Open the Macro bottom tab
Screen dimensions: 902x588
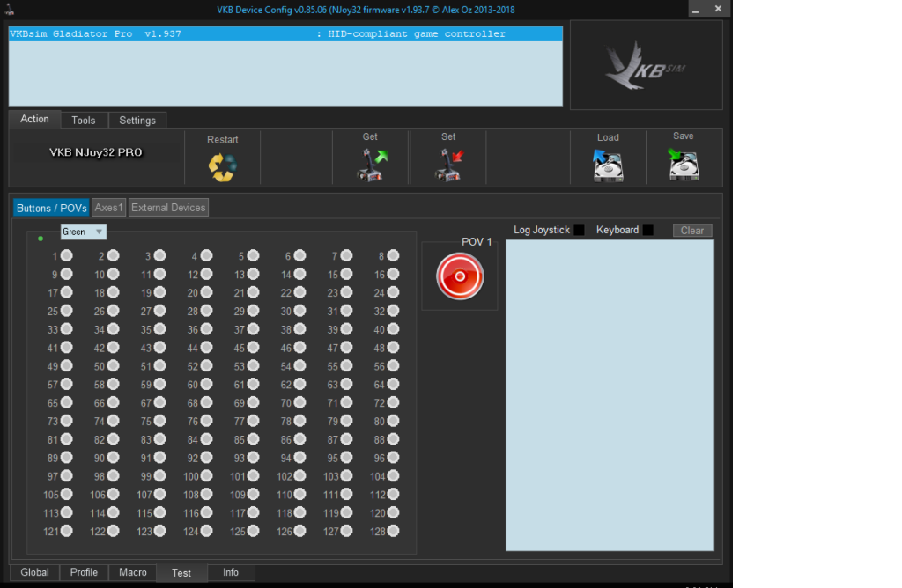click(x=133, y=572)
